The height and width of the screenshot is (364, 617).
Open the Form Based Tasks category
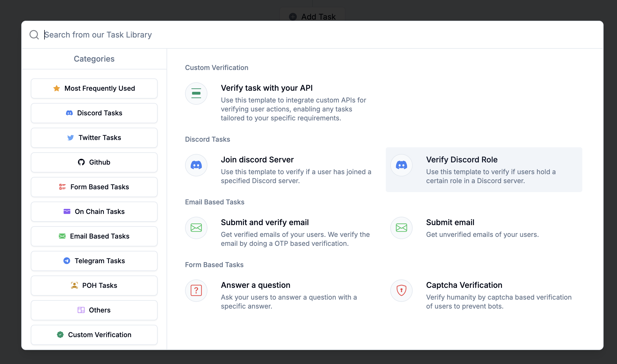click(x=94, y=187)
